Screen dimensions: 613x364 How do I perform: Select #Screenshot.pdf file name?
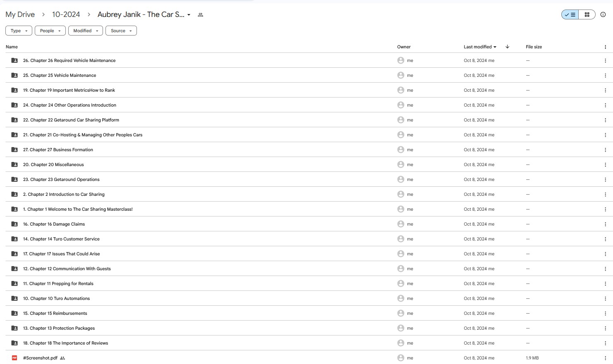[40, 358]
